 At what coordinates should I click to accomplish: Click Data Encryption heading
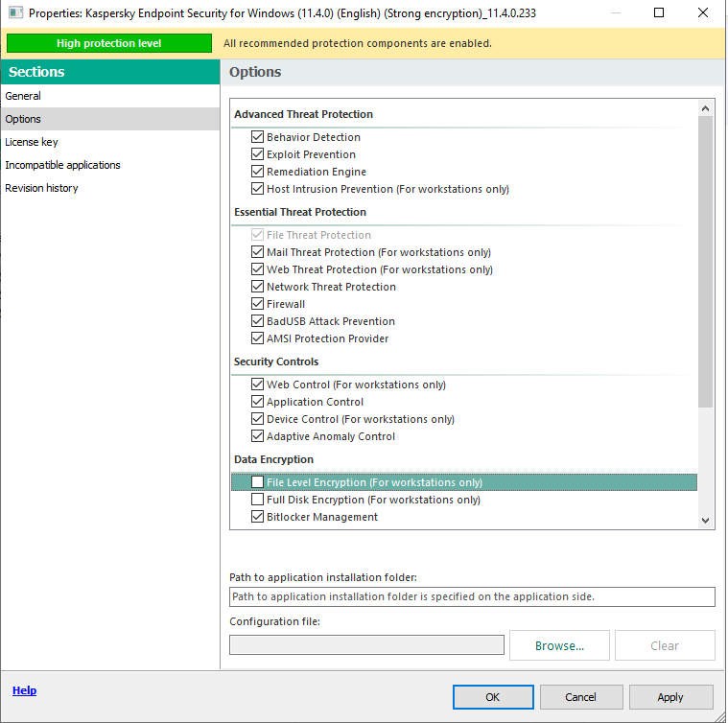tap(274, 459)
